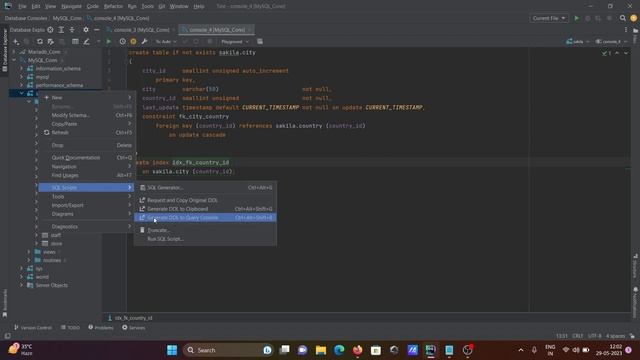Open the Playground resolve mode dropdown
Viewport: 640px width, 360px height.
(235, 42)
